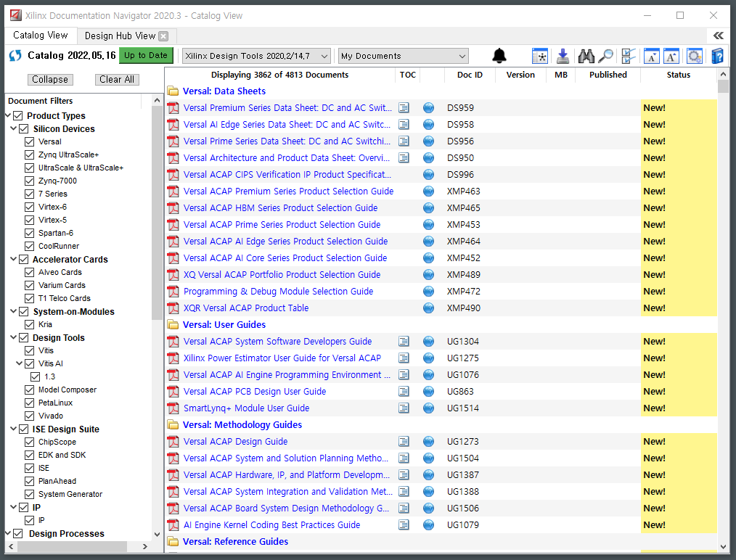Open the Xilinx Design Tools version dropdown

pyautogui.click(x=256, y=57)
